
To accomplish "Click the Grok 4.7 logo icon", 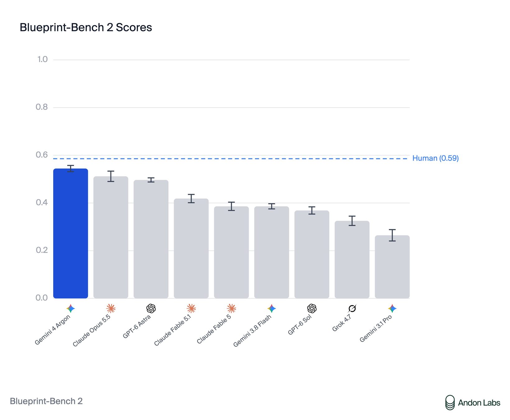I will (x=352, y=308).
